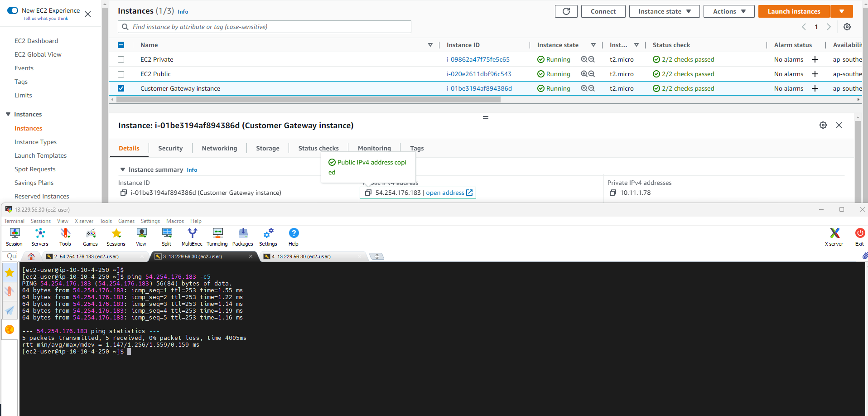The width and height of the screenshot is (868, 416).
Task: Open the Monitoring tab
Action: point(374,148)
